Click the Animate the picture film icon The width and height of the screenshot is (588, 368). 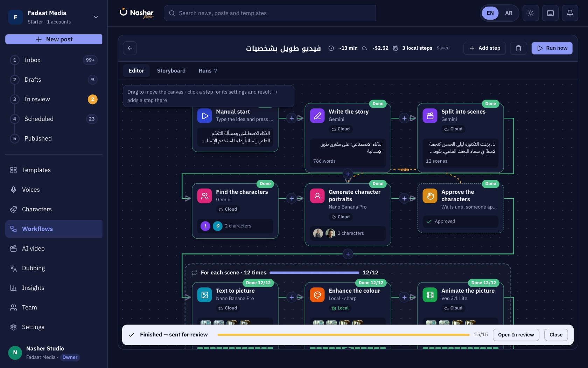(x=430, y=295)
